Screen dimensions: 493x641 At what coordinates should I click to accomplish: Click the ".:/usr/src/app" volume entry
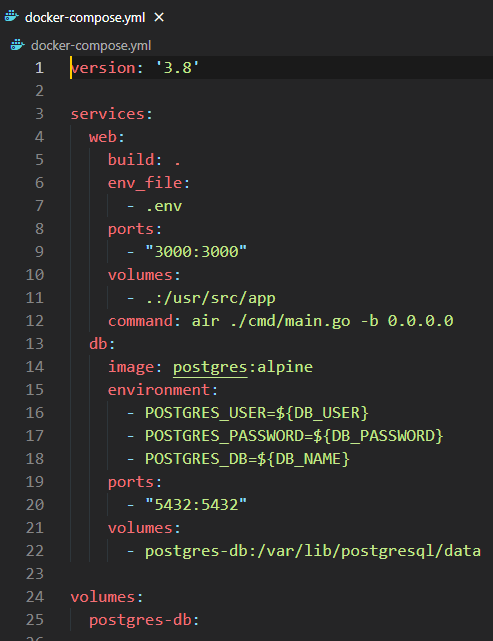coord(210,298)
